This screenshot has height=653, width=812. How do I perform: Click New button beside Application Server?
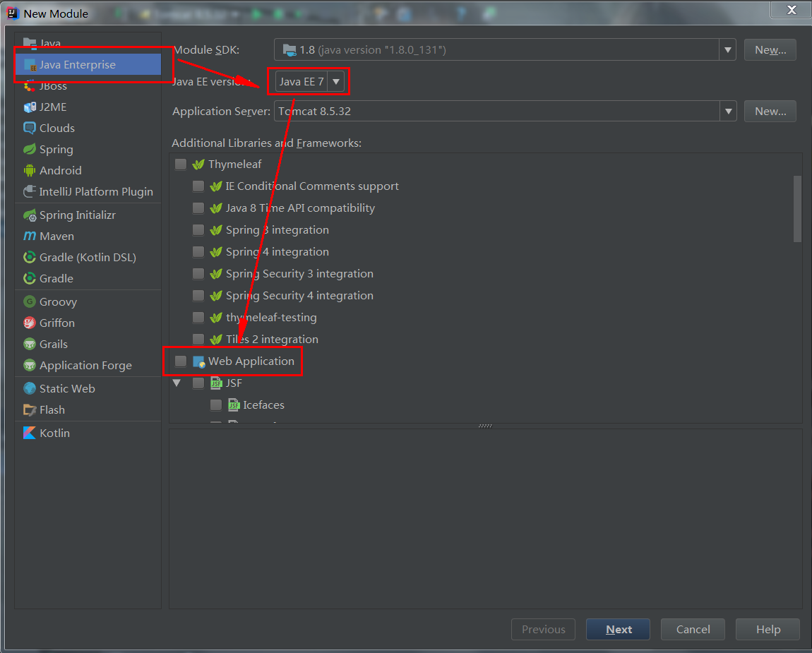pos(770,112)
